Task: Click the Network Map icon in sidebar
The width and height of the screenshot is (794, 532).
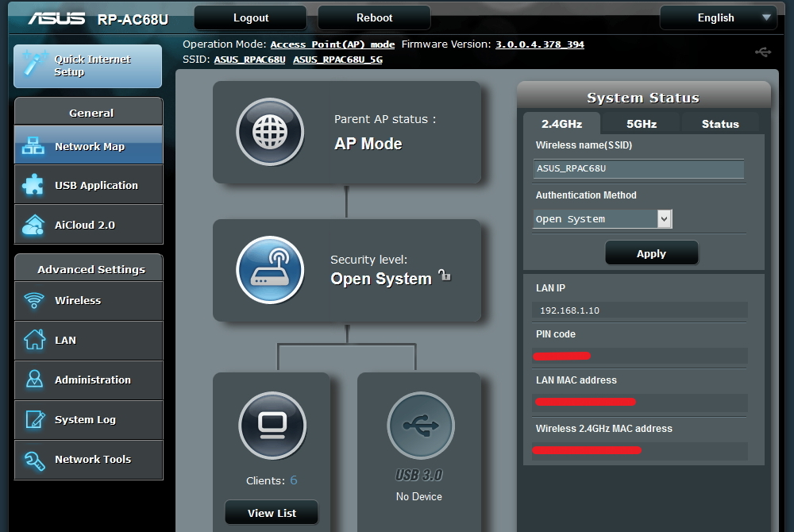Action: [33, 146]
